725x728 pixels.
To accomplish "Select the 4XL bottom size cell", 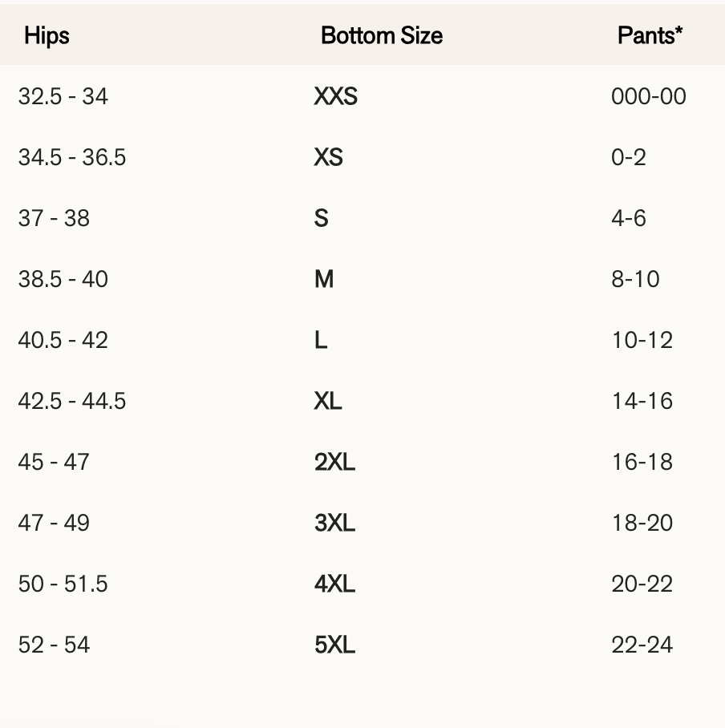I will tap(334, 584).
